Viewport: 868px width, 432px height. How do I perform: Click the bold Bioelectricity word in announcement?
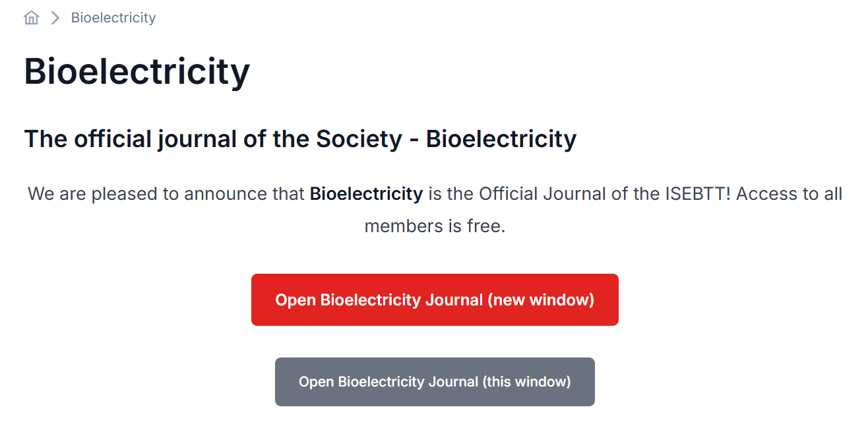(x=366, y=194)
